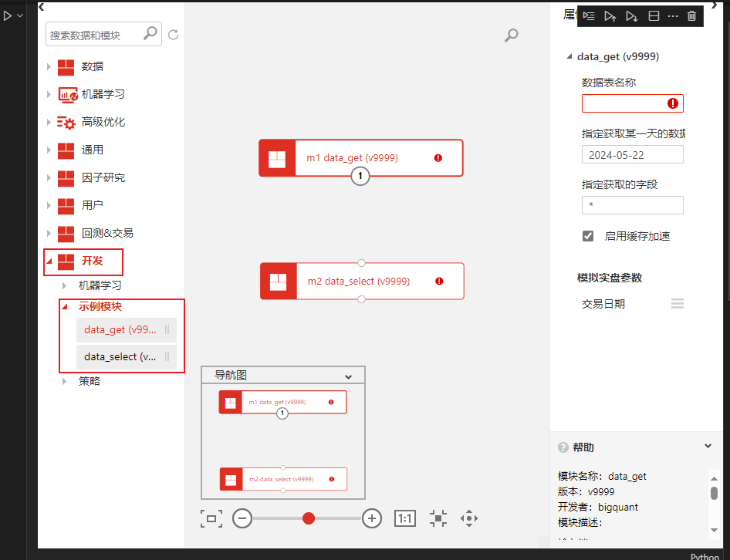Click the canvas search magnifier icon

511,35
